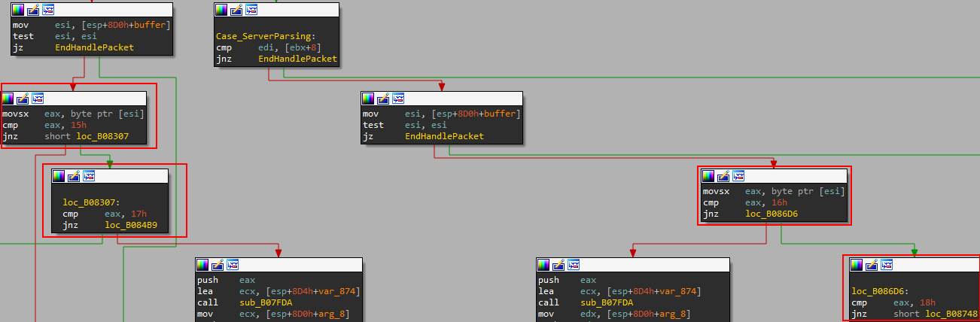Click the graph icon on the mov esi block under Case_ServerParsing
Screen dimensions: 980x322
point(399,99)
